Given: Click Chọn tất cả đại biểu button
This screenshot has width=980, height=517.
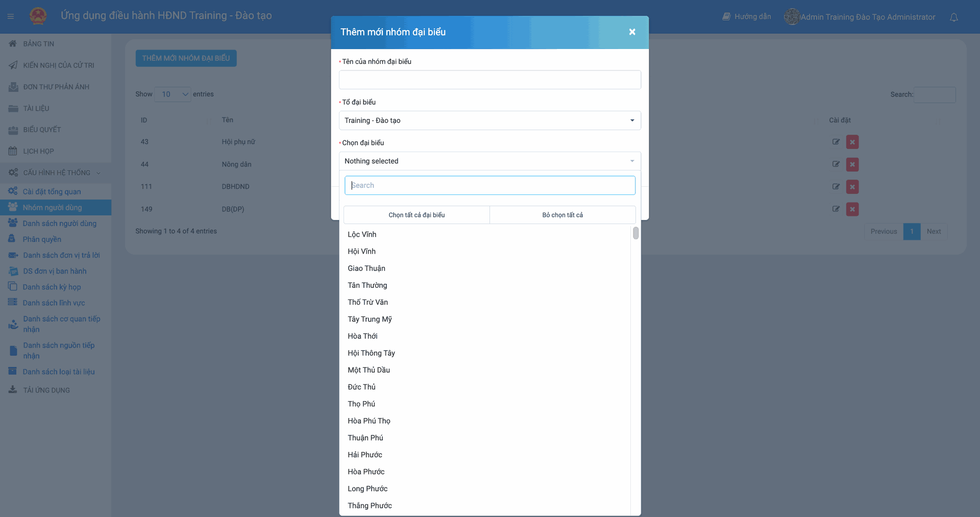Looking at the screenshot, I should pos(416,215).
